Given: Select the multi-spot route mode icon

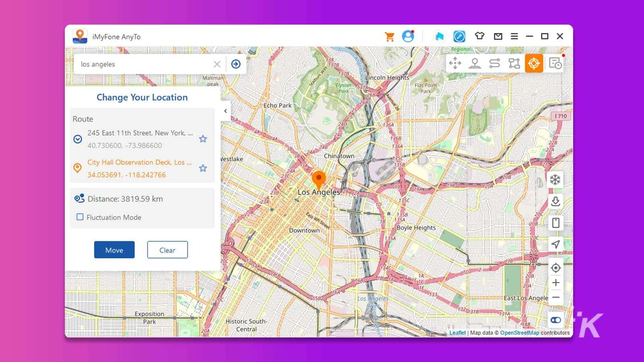Looking at the screenshot, I should tap(514, 63).
